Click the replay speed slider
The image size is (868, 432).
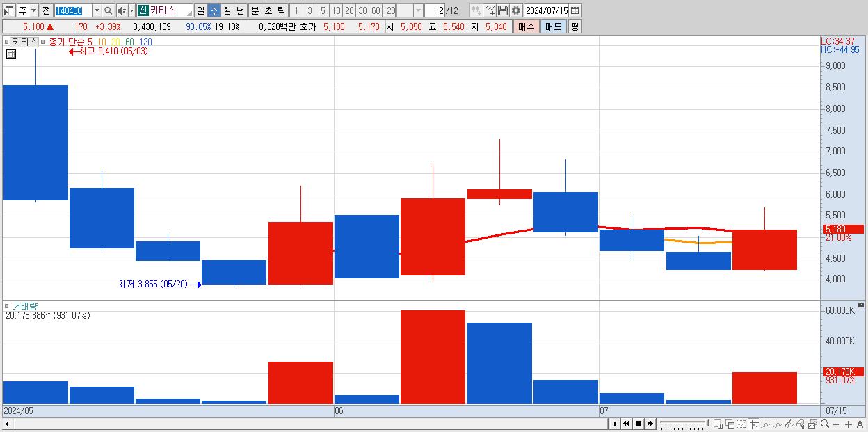coord(684,424)
